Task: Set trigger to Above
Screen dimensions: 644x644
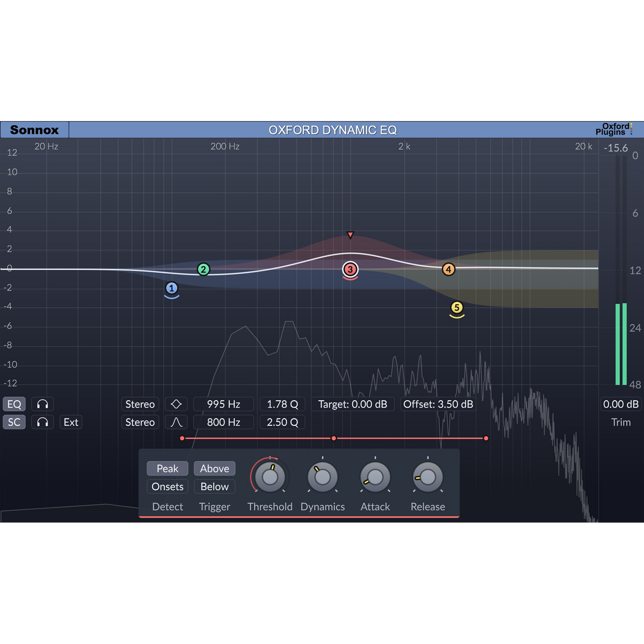Action: click(x=214, y=468)
